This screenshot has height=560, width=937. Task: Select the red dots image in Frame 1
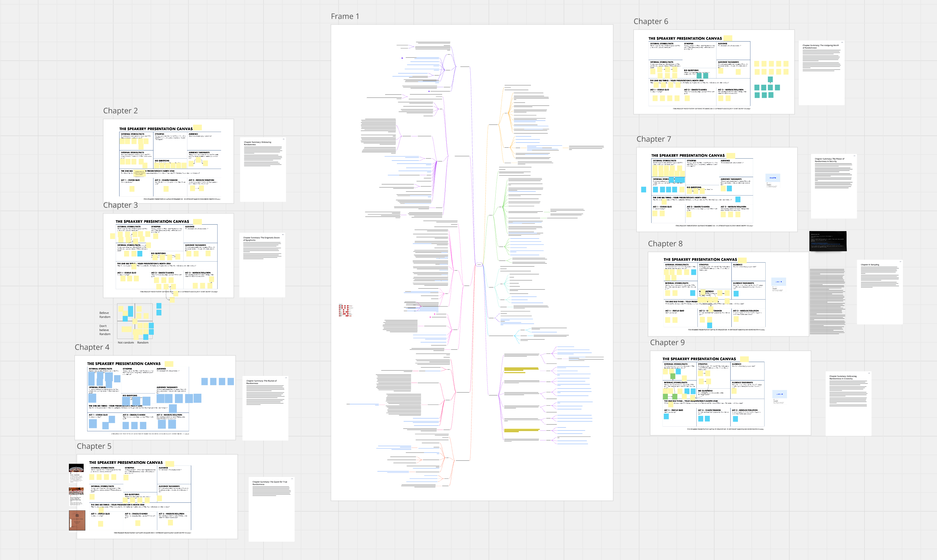pyautogui.click(x=345, y=310)
